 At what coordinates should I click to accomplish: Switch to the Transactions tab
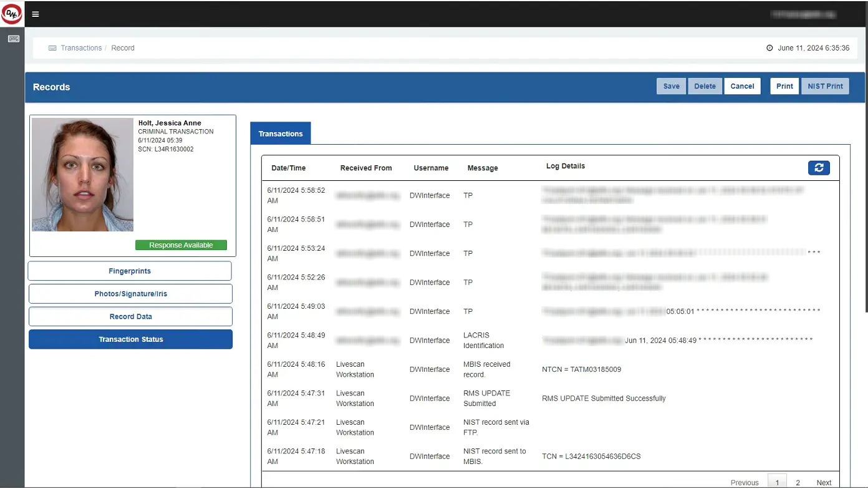tap(281, 133)
